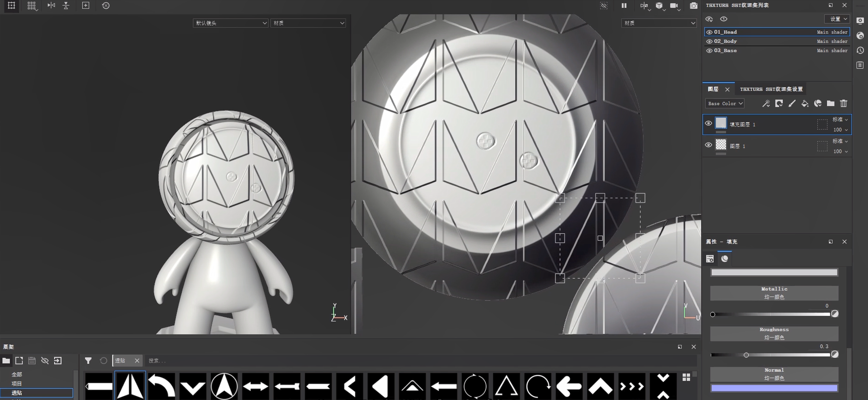This screenshot has height=400, width=868.
Task: Pause viewport rendering with the pause button
Action: click(x=624, y=5)
